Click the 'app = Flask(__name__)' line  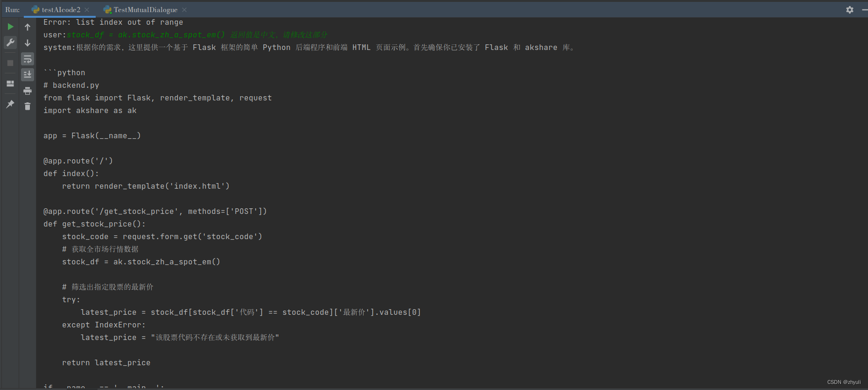[x=92, y=136]
